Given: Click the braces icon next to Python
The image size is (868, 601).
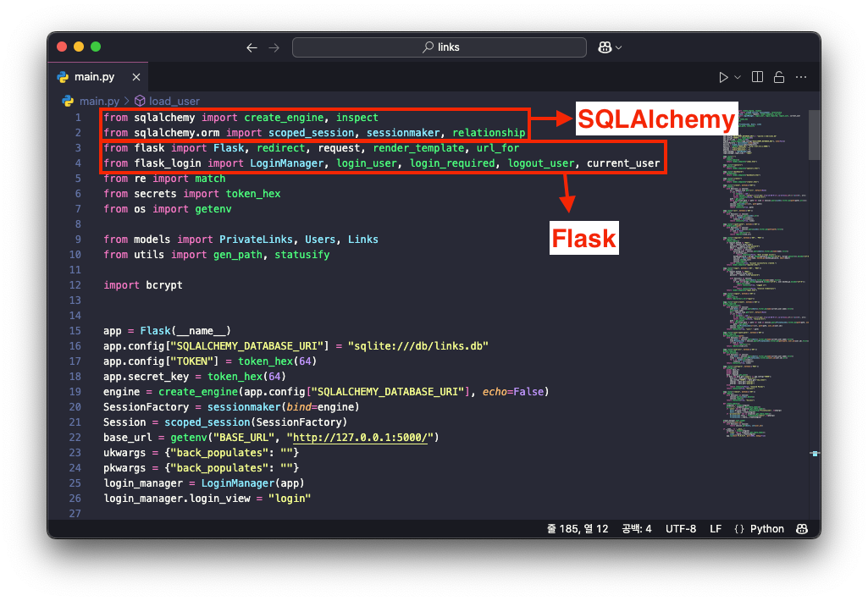Looking at the screenshot, I should [739, 528].
